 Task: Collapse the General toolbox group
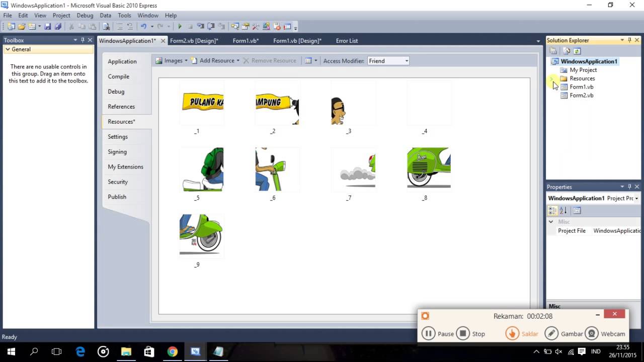pos(8,49)
